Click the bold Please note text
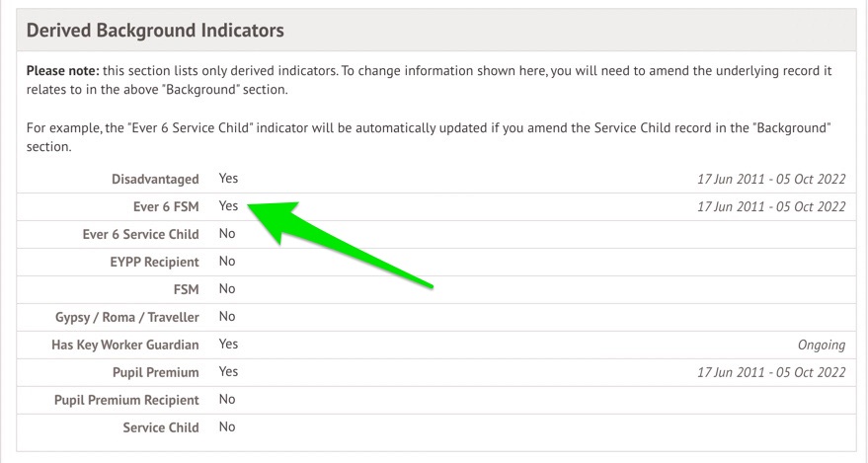Viewport: 868px width, 463px height. click(x=58, y=73)
